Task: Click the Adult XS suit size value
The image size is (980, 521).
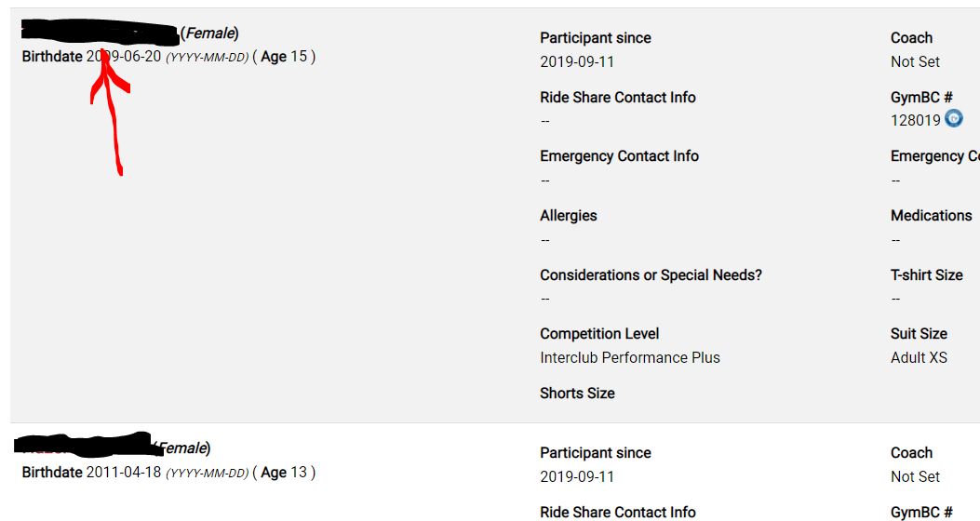Action: [919, 357]
